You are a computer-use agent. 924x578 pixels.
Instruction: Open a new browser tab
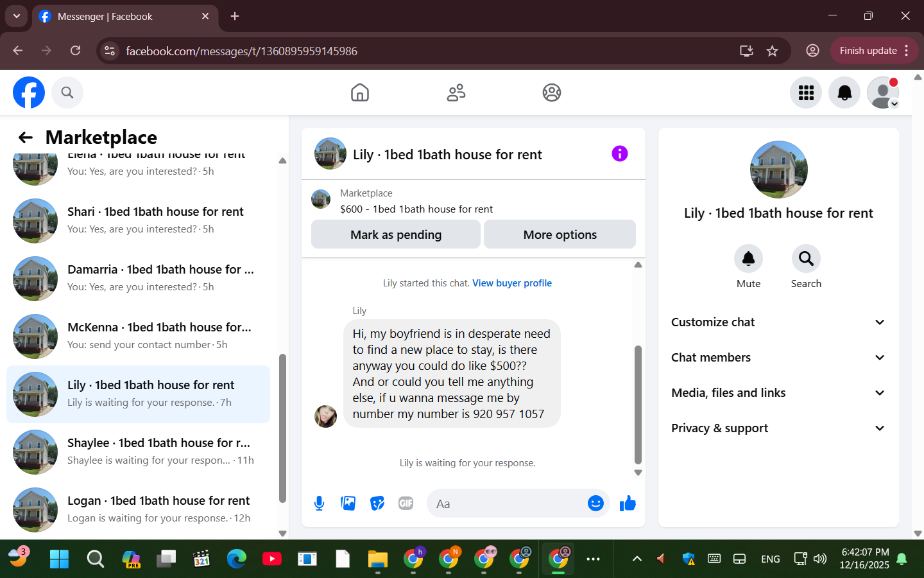tap(235, 16)
